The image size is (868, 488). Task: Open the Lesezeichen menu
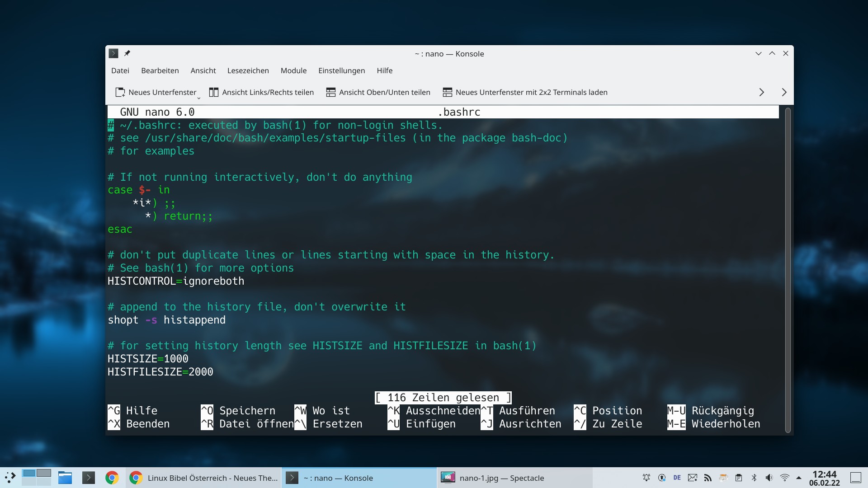[248, 70]
